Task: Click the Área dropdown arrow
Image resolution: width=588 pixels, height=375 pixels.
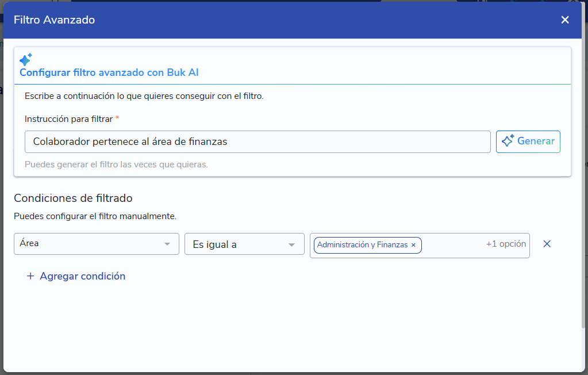Action: [167, 244]
